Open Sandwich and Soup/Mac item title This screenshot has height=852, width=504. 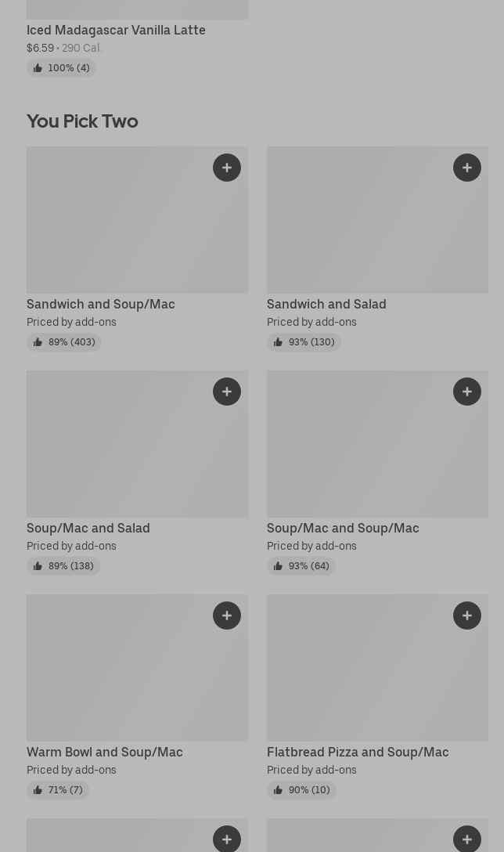click(100, 304)
